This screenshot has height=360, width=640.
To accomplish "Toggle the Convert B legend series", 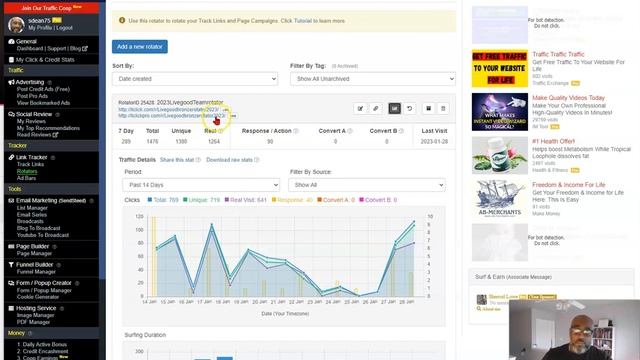I will 378,200.
